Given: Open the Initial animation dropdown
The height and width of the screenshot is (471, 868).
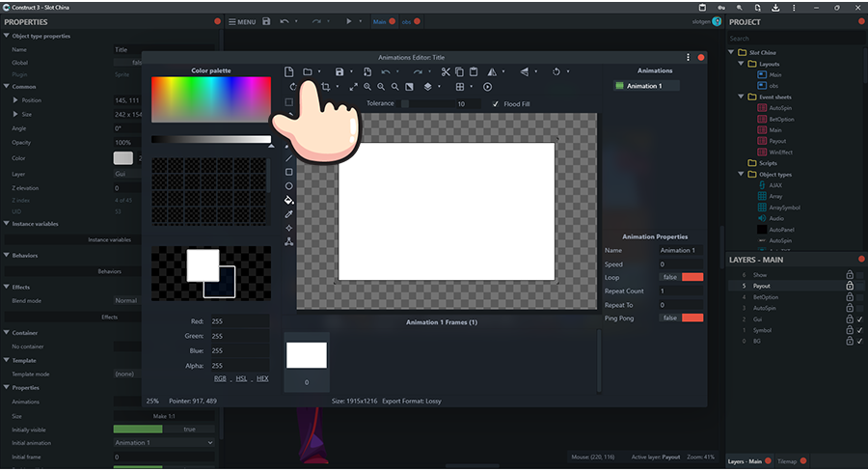Looking at the screenshot, I should [163, 443].
